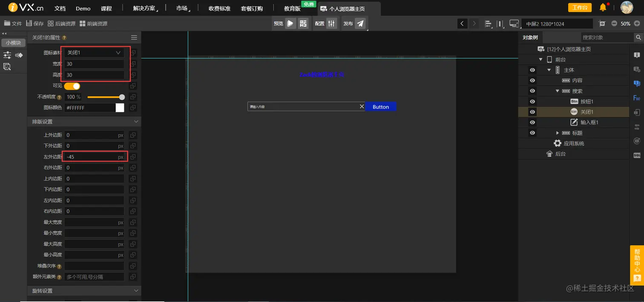The image size is (644, 302).
Task: Toggle visibility eye for 输入框1
Action: (x=532, y=122)
